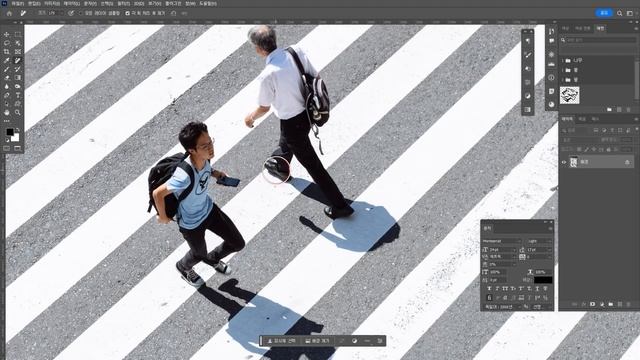This screenshot has height=360, width=640.
Task: Delete pattern trash icon in Patterns panel
Action: [x=629, y=109]
